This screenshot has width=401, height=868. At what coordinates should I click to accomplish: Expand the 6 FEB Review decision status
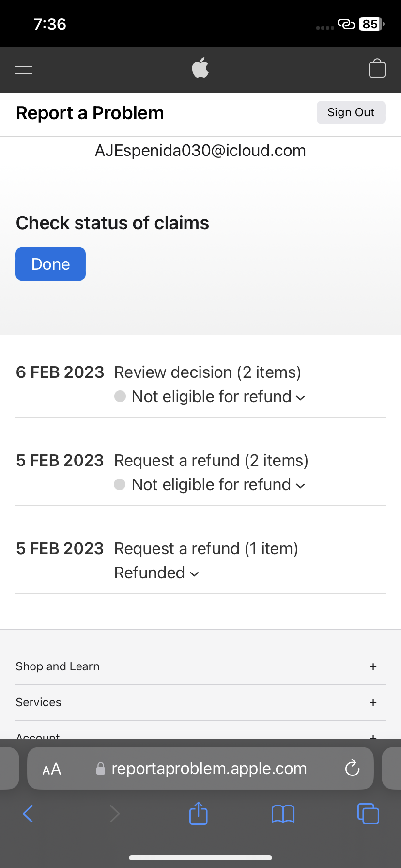tap(218, 397)
